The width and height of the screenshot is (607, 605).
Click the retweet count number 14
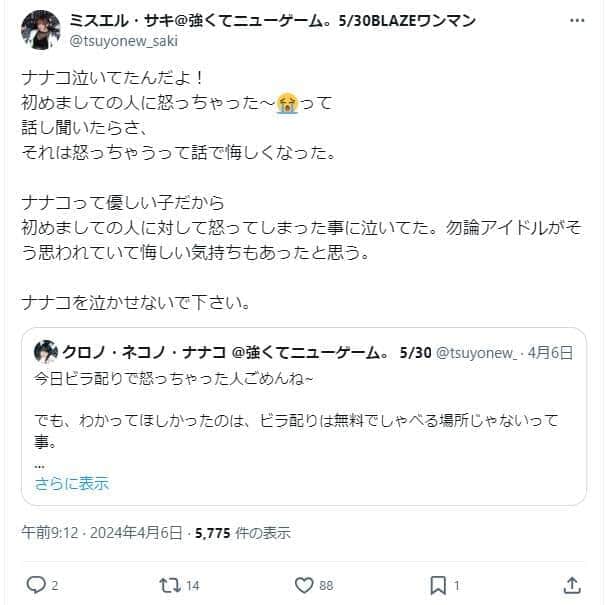click(x=193, y=585)
